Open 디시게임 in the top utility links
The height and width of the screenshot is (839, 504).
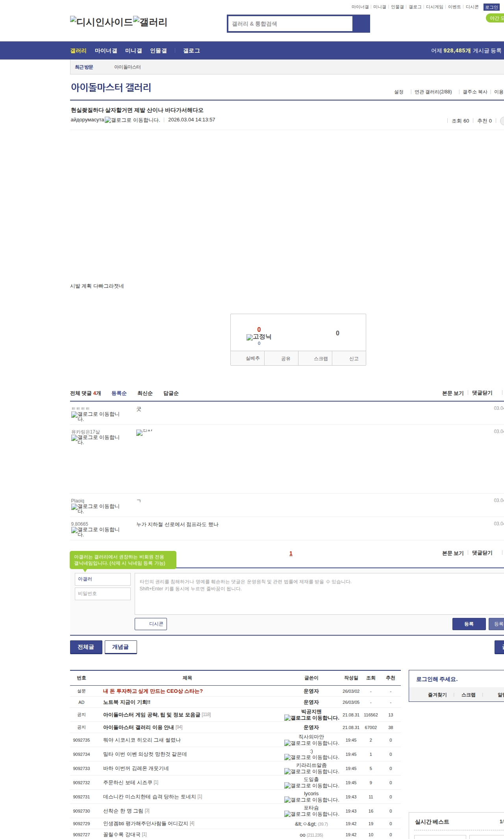pos(434,7)
